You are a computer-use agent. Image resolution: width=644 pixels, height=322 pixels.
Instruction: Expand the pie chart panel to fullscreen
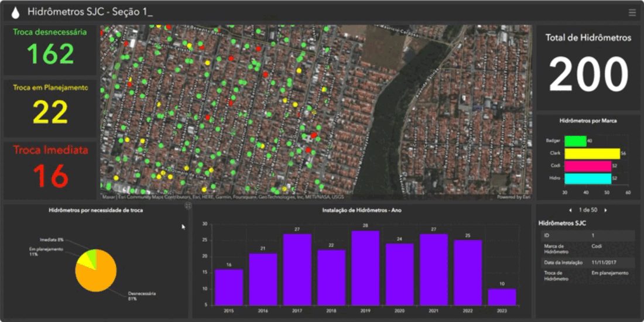(188, 206)
